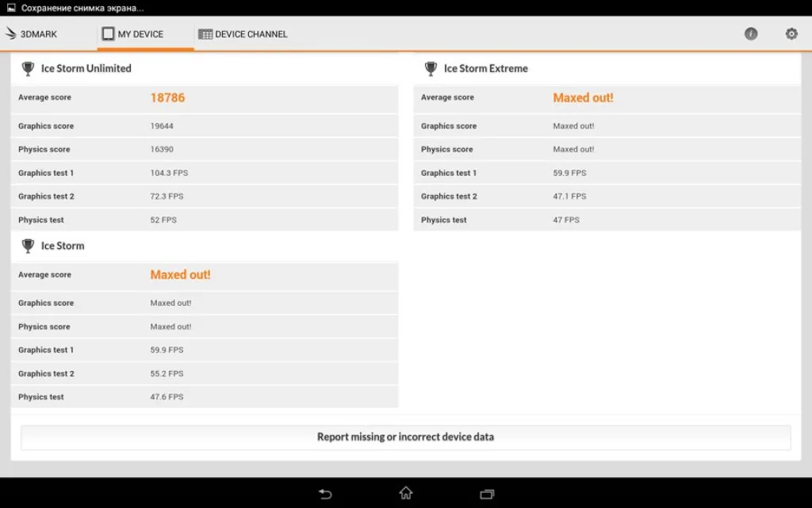Open the settings gear icon
Viewport: 812px width, 508px height.
[x=791, y=34]
